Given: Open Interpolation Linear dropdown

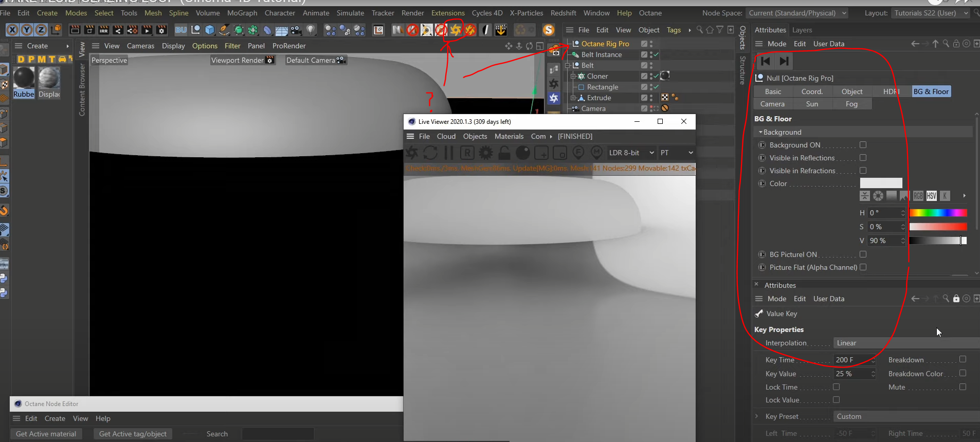Looking at the screenshot, I should tap(906, 343).
